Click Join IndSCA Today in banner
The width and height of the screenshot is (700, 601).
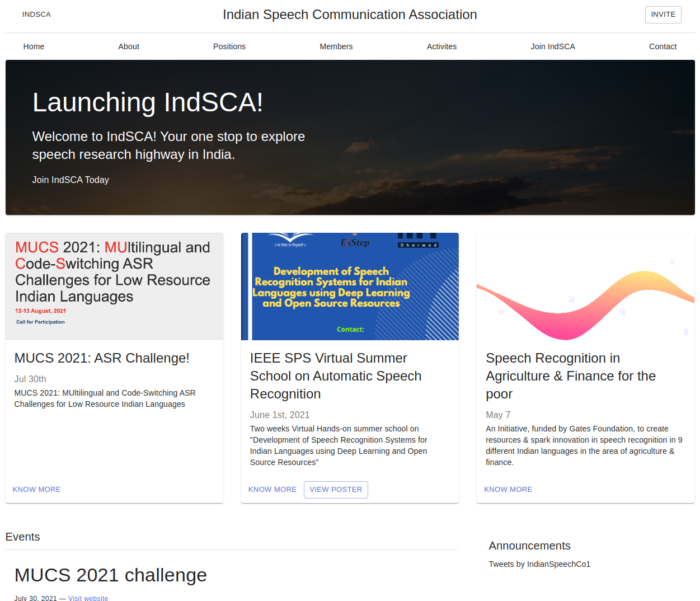(x=71, y=180)
